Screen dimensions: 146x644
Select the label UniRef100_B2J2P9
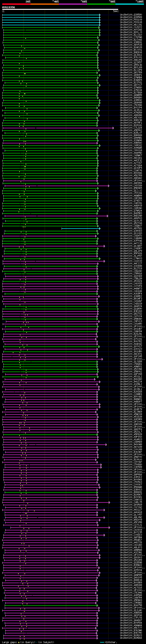click(131, 70)
